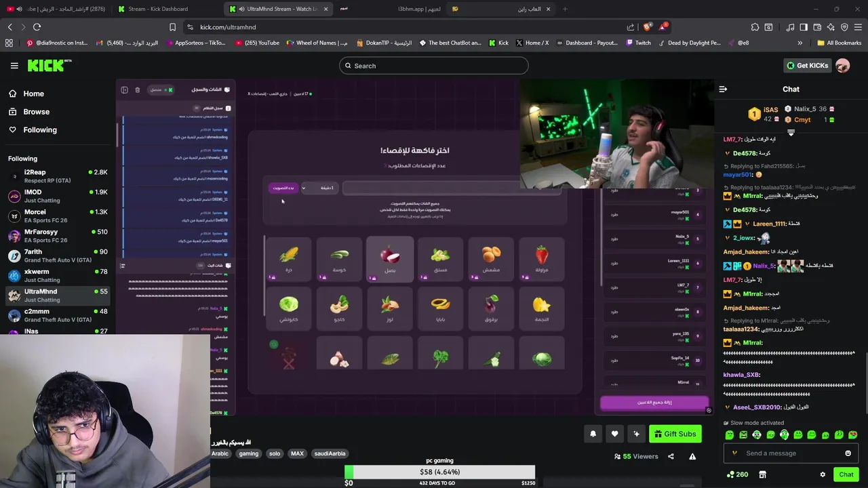Open Brave Shields lion icon
This screenshot has width=868, height=488.
click(648, 27)
